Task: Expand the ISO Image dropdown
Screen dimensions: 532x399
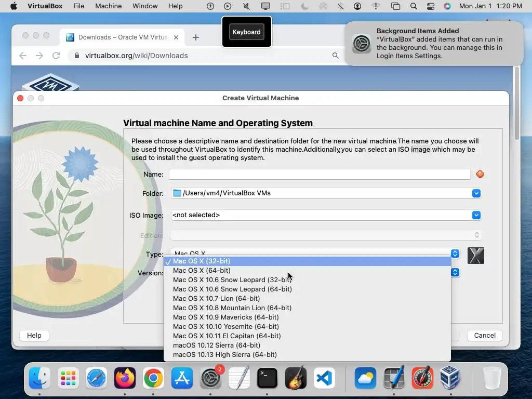Action: (x=476, y=215)
